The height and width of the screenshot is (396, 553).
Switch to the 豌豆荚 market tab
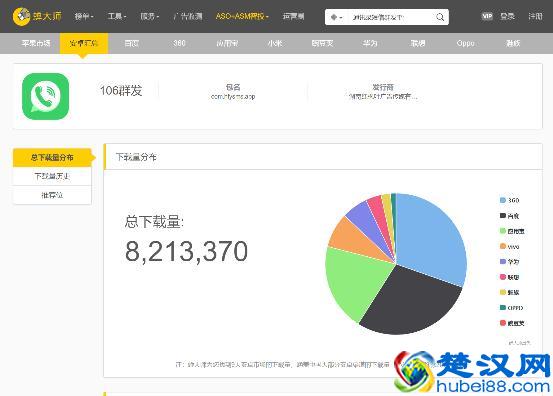[322, 43]
